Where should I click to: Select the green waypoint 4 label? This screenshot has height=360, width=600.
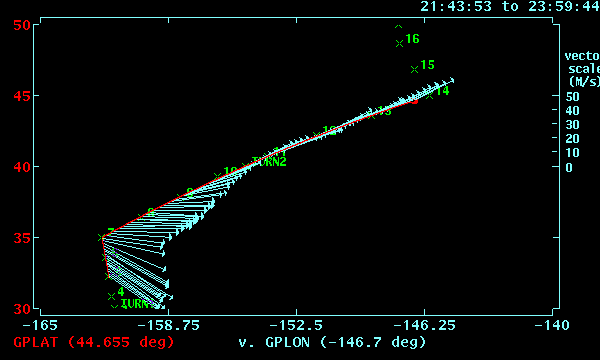pos(121,292)
